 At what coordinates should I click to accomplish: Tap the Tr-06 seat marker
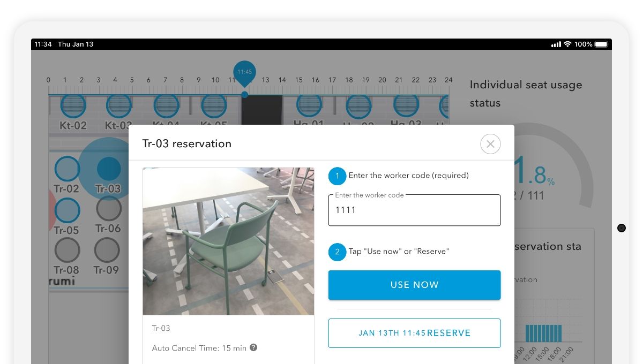109,208
